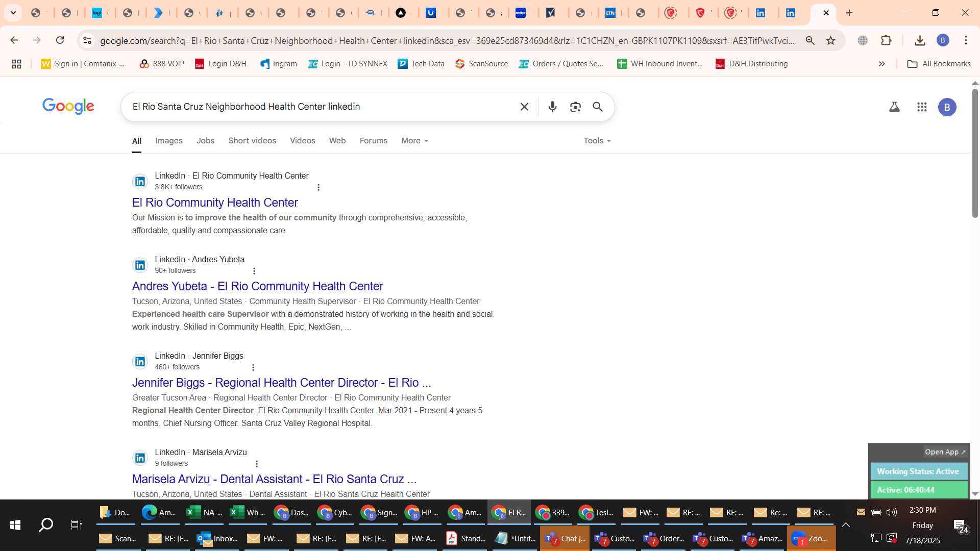Image resolution: width=980 pixels, height=551 pixels.
Task: Open 888 VOIP bookmark
Action: click(x=162, y=64)
